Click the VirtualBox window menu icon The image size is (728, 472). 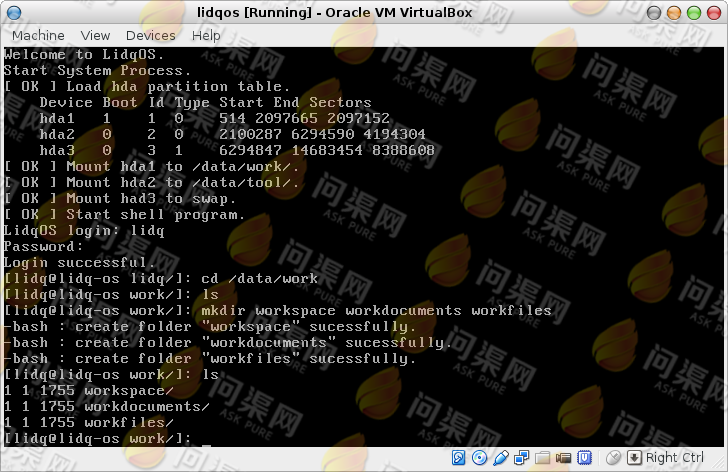click(14, 13)
